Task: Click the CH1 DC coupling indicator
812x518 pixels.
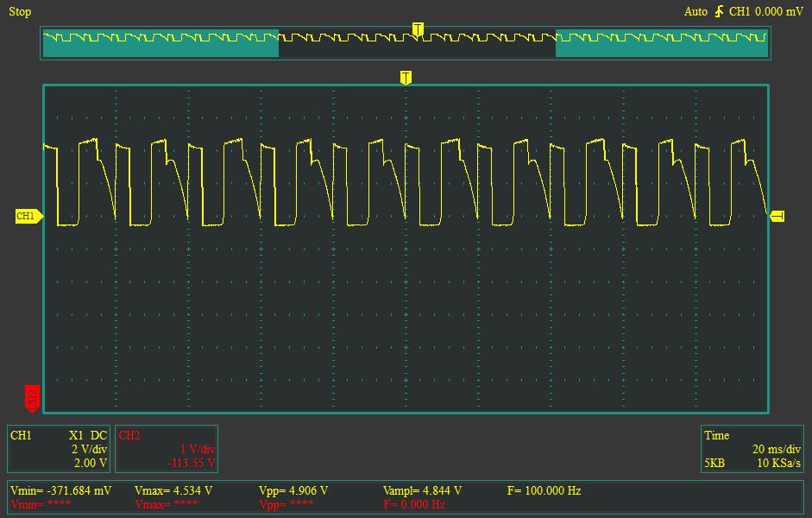Action: pyautogui.click(x=98, y=436)
